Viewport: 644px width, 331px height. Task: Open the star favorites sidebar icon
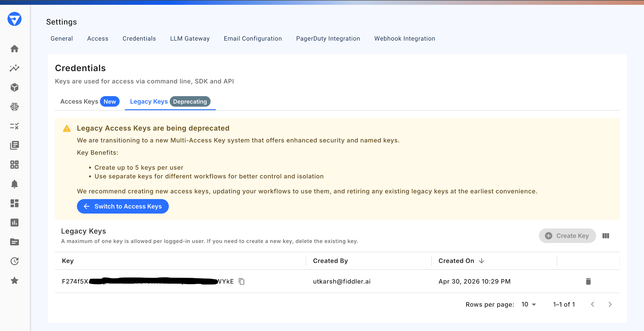[x=14, y=280]
